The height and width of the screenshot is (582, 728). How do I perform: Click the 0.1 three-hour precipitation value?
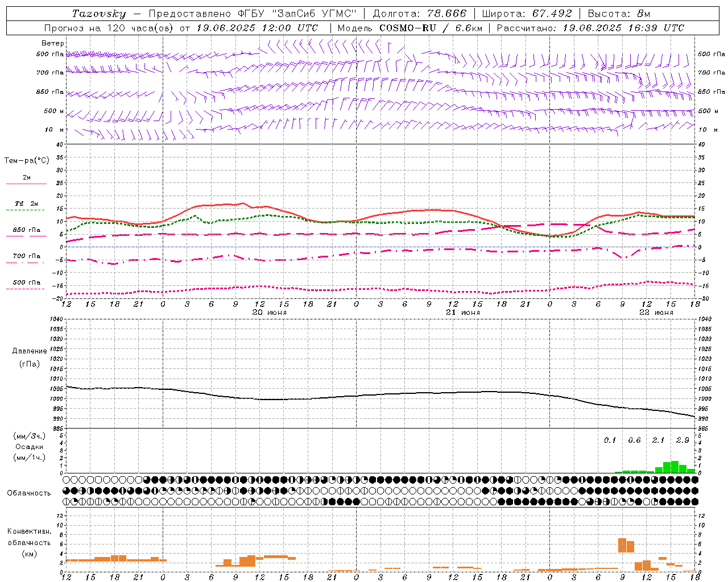pos(610,440)
